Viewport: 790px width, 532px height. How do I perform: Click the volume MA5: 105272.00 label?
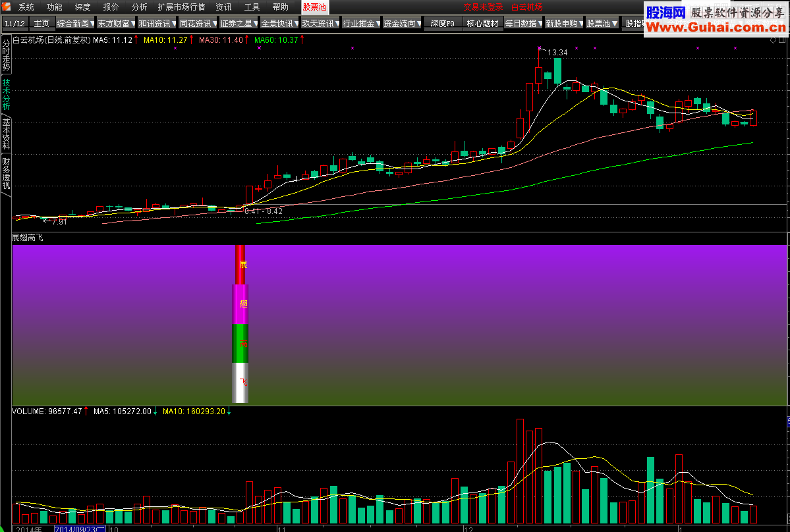[123, 412]
